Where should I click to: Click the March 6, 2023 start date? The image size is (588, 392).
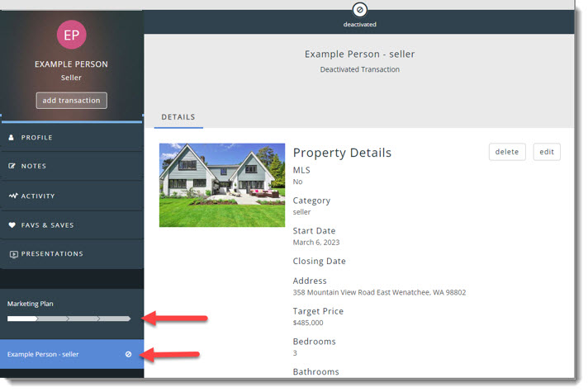(316, 243)
